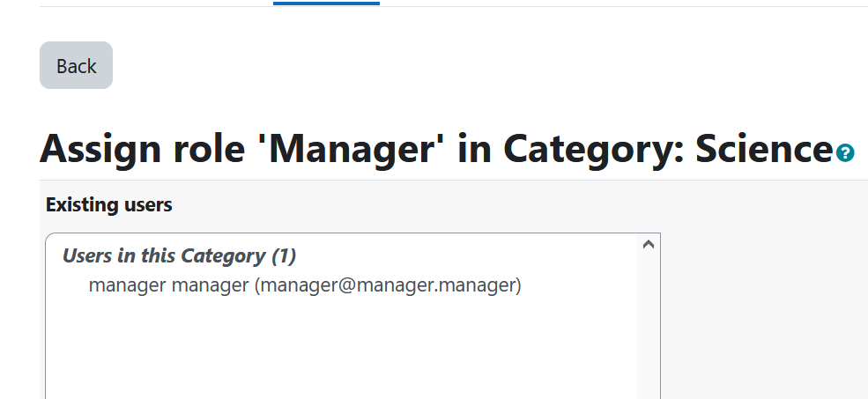Click the 'Existing users' label

coord(109,204)
